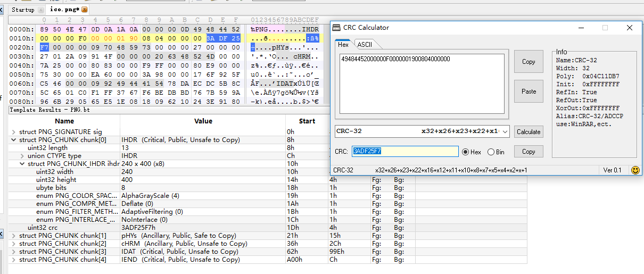Image resolution: width=644 pixels, height=274 pixels.
Task: Close the ico.png file tab
Action: (85, 10)
